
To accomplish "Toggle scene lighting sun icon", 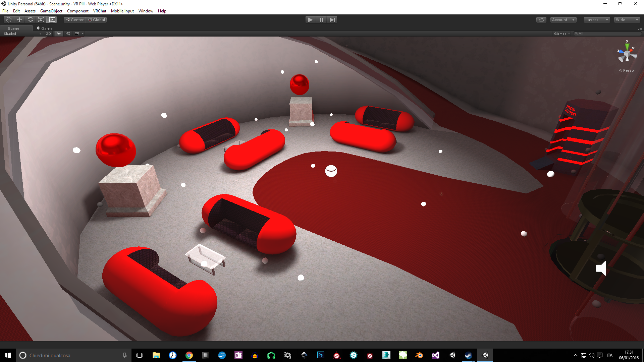I will [59, 34].
